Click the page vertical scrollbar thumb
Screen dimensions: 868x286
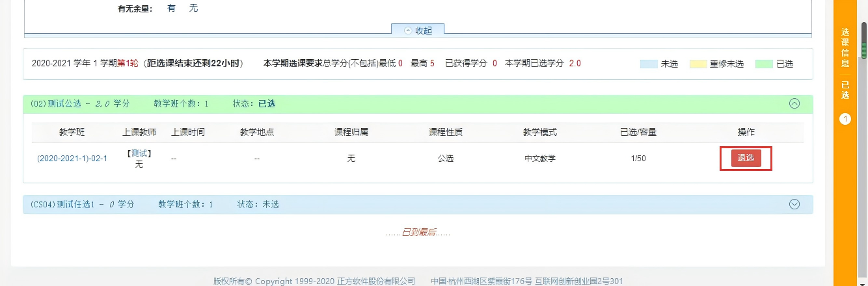tap(864, 49)
